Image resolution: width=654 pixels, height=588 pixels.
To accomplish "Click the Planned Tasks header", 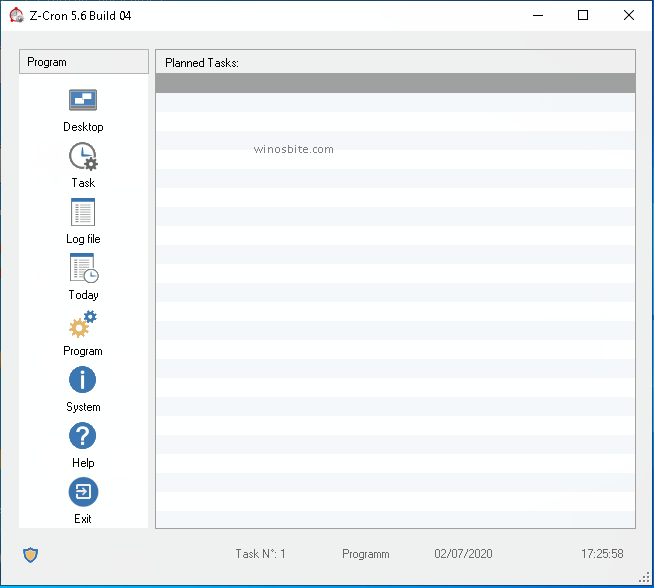I will [x=395, y=62].
